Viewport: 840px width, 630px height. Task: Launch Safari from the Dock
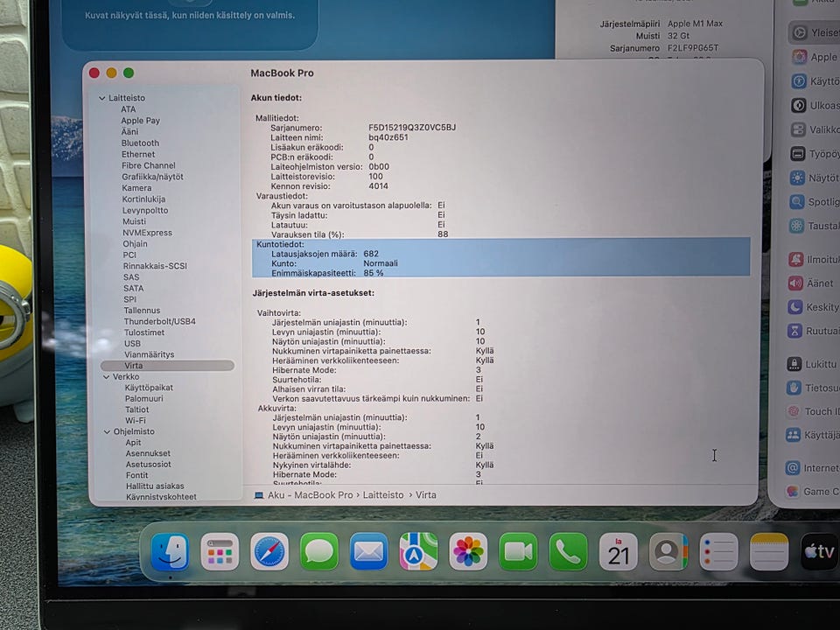pos(269,552)
